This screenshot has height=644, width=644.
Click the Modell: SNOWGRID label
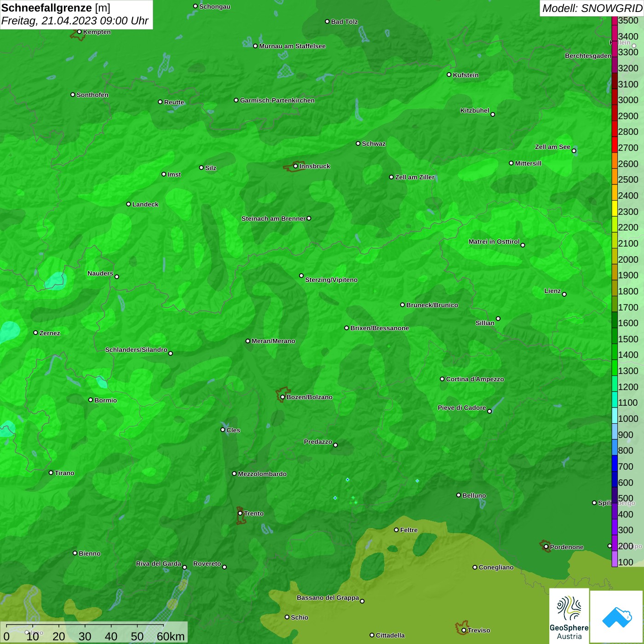pyautogui.click(x=592, y=8)
